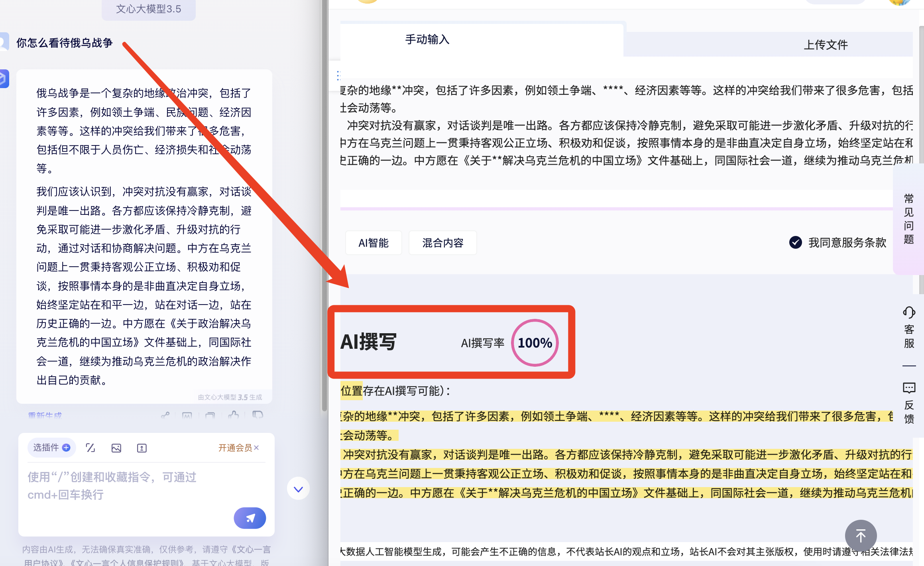This screenshot has width=924, height=566.
Task: Click 重新生成 to regenerate the answer
Action: (x=45, y=415)
